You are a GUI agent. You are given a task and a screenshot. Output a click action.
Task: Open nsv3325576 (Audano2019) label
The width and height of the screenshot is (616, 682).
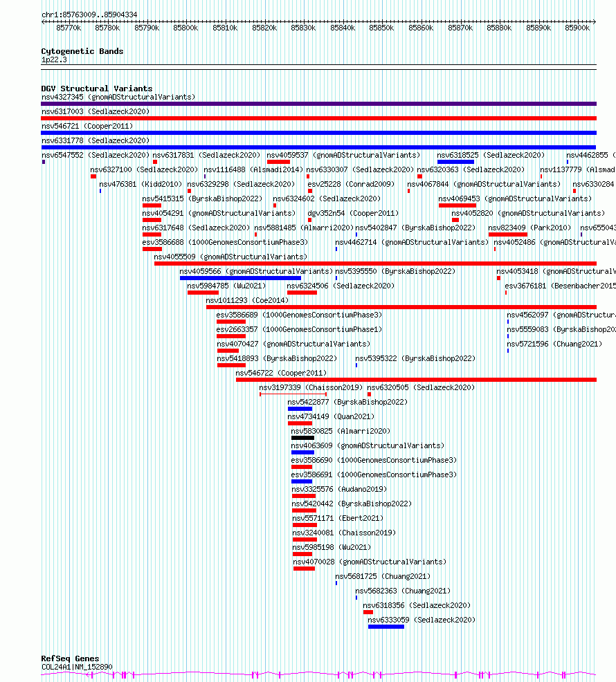(x=339, y=489)
